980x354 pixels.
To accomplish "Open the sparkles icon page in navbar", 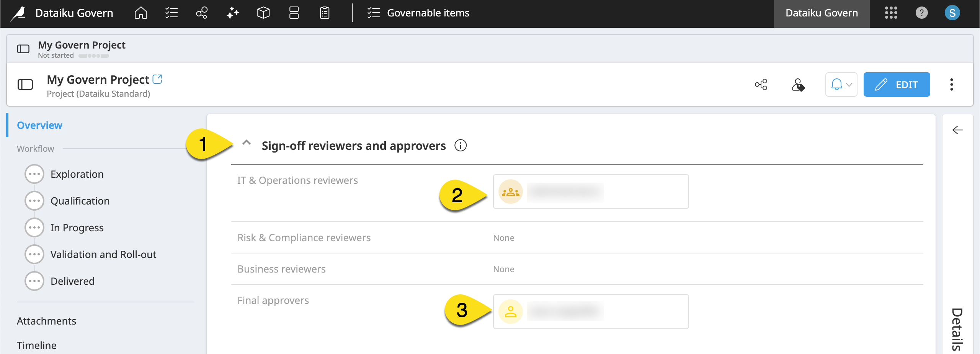I will (x=233, y=13).
